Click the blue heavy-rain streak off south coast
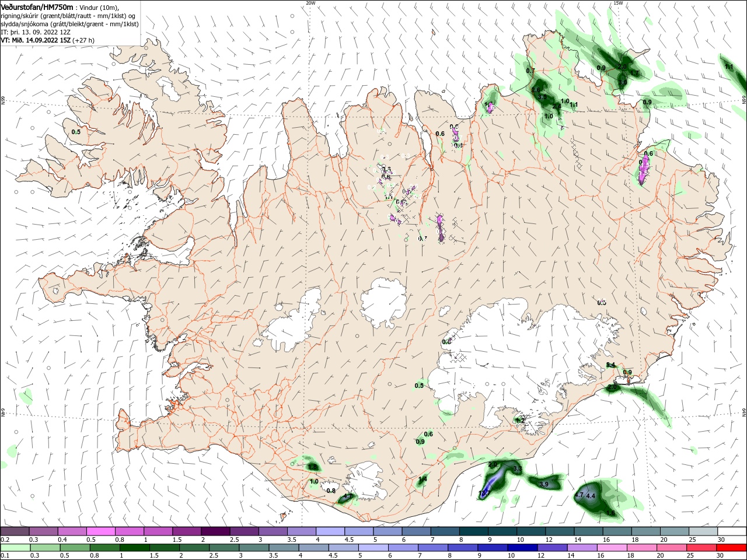This screenshot has height=560, width=747. [x=491, y=483]
